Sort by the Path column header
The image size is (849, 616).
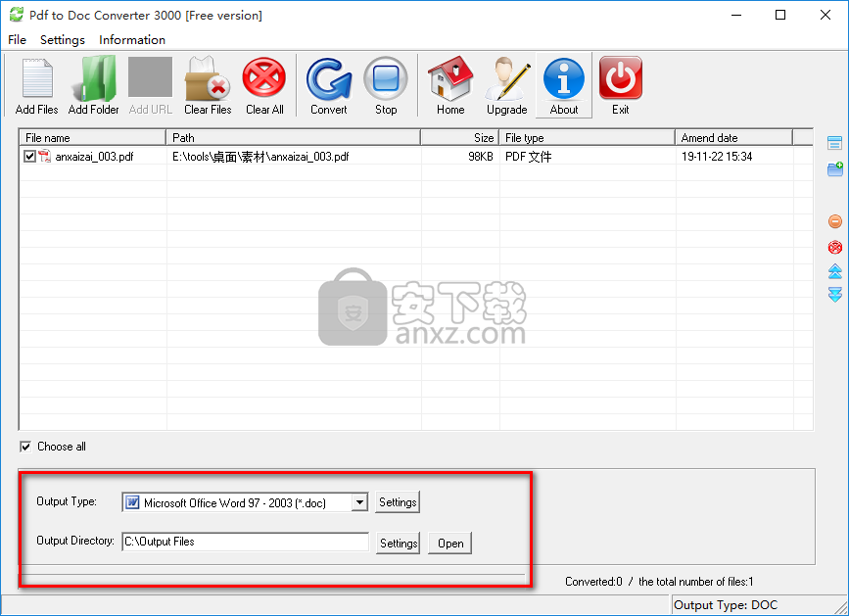[293, 137]
